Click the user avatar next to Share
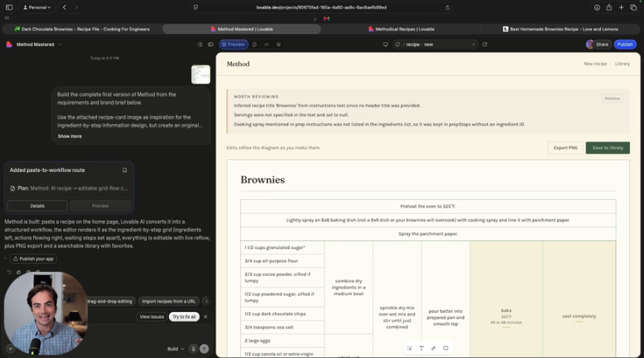 590,44
